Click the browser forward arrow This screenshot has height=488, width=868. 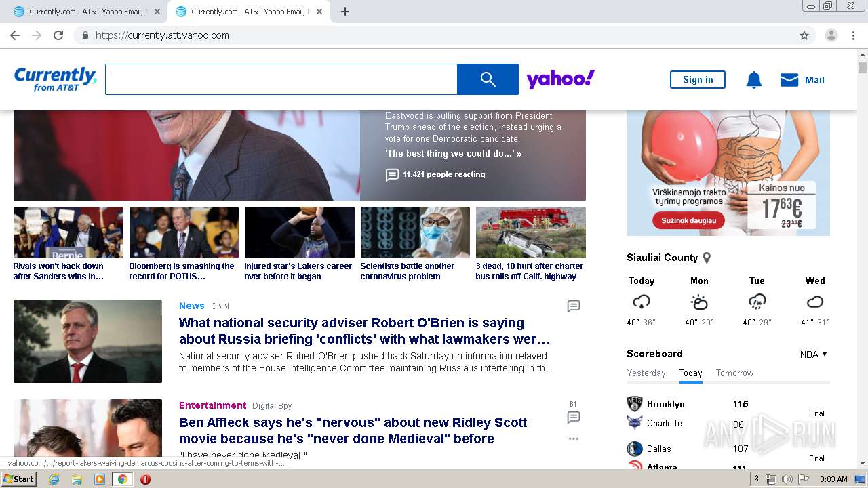(37, 35)
